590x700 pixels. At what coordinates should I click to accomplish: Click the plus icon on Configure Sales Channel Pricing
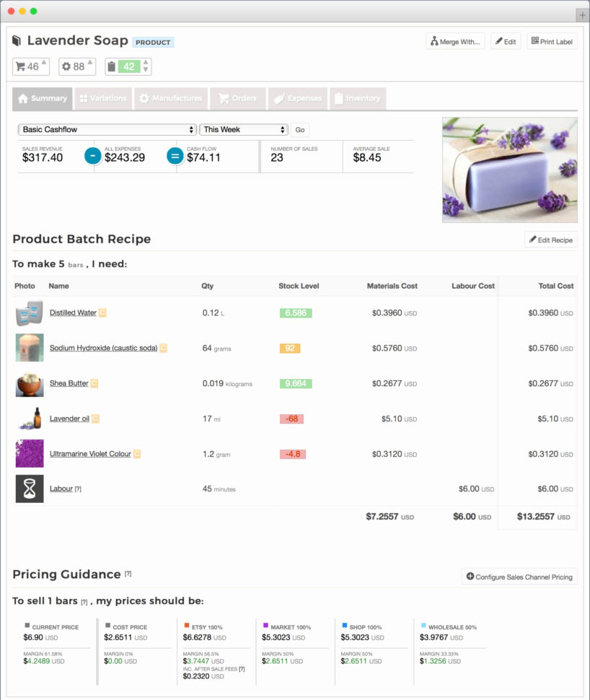470,577
